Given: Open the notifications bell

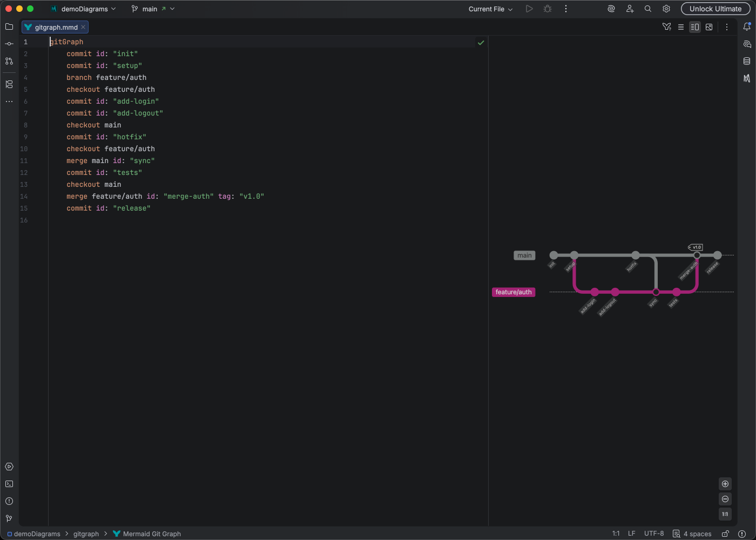Looking at the screenshot, I should point(747,26).
